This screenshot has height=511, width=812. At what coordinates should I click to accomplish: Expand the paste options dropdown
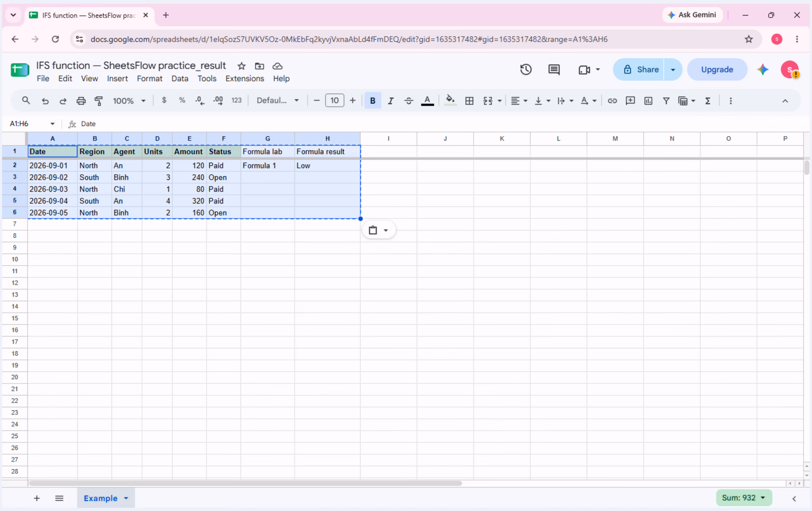(386, 230)
